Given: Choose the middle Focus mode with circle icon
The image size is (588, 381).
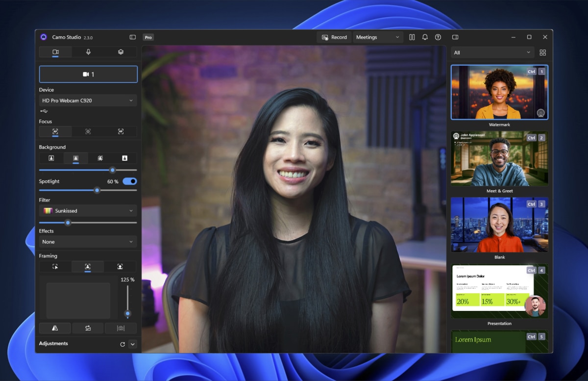Looking at the screenshot, I should click(88, 131).
